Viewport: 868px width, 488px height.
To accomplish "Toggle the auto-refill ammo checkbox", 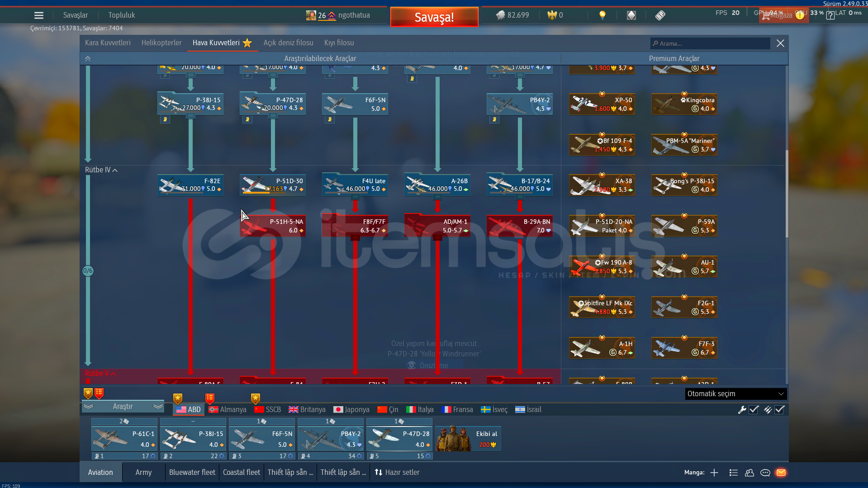I will 780,410.
